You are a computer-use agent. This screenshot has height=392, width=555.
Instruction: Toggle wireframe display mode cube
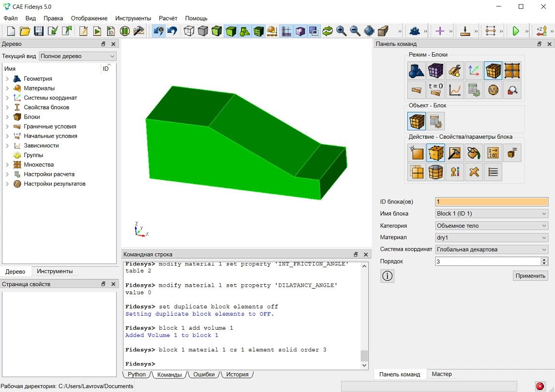pos(189,31)
